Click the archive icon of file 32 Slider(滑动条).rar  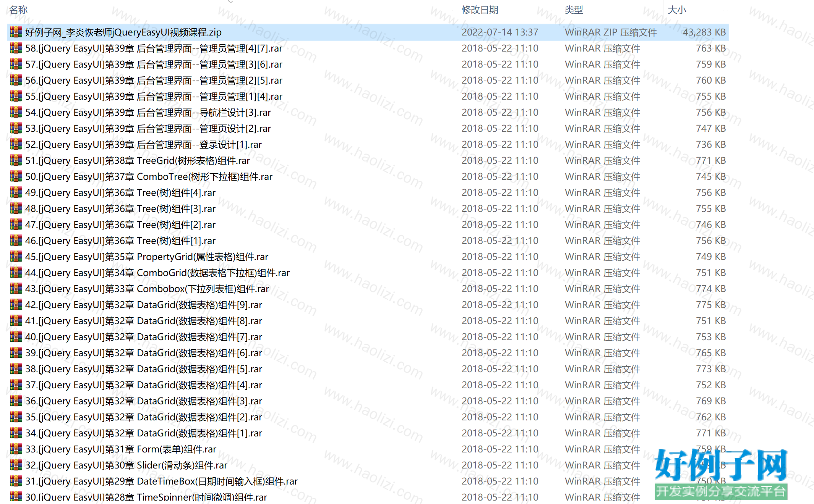(x=16, y=465)
